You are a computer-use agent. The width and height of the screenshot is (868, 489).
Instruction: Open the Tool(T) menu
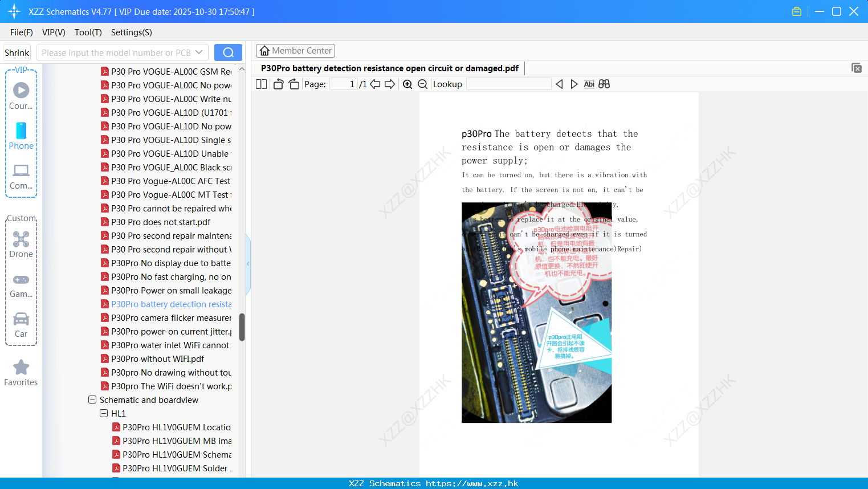(88, 32)
